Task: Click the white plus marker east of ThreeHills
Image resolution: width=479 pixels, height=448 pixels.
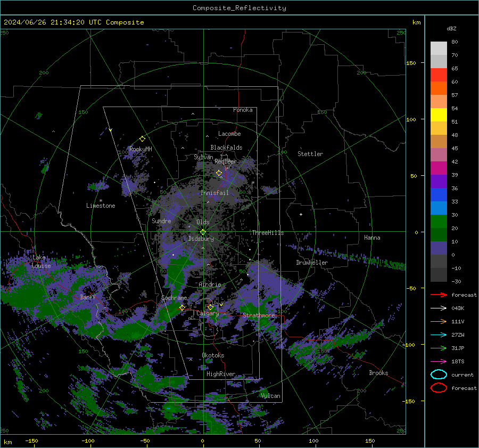Action: pos(301,214)
